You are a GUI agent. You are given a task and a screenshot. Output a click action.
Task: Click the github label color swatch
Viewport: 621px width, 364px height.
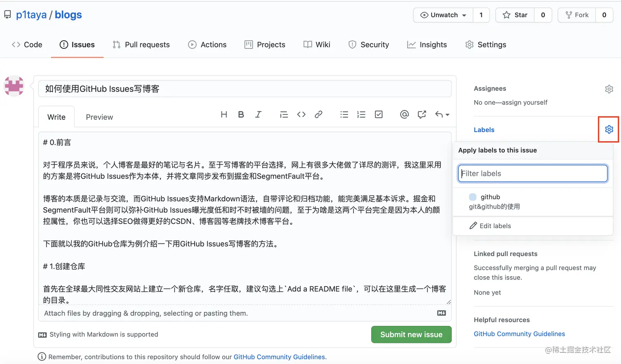point(473,197)
